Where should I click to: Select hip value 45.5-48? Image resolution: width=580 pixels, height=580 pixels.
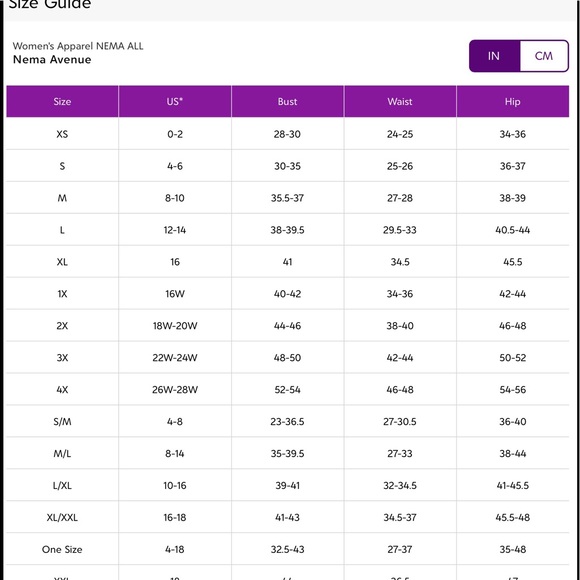point(513,517)
